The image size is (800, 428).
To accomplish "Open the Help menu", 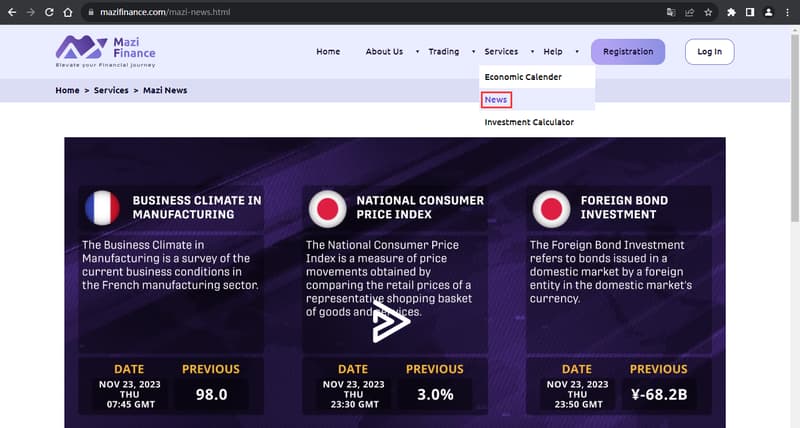I will [553, 52].
